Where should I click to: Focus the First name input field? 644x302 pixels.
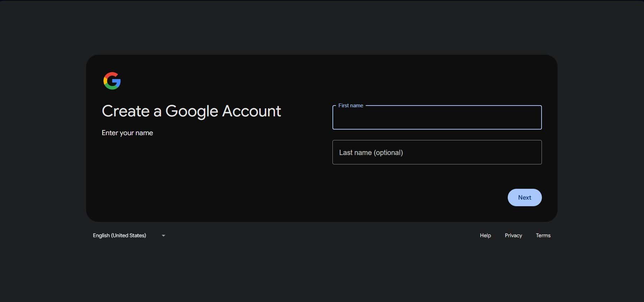point(437,117)
